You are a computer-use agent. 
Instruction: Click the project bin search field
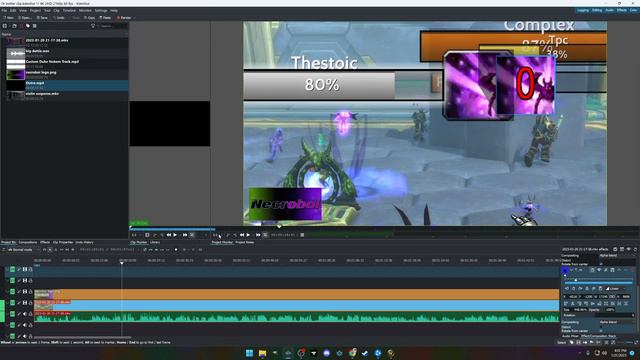(113, 26)
